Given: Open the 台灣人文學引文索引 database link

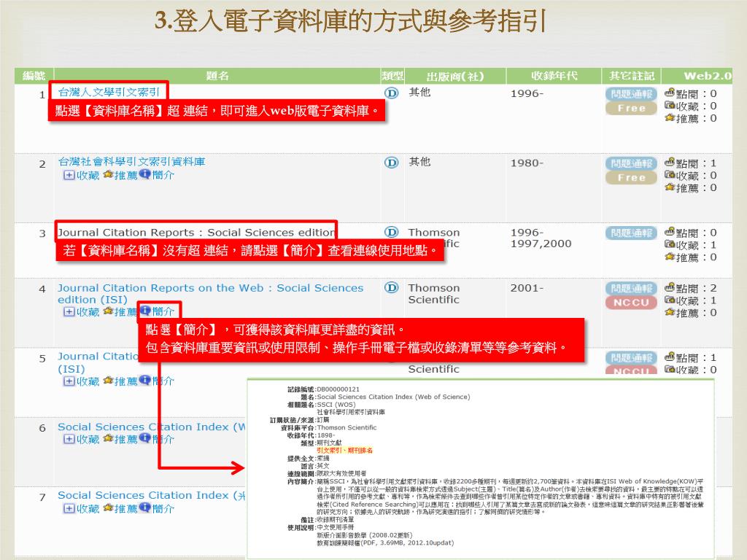Looking at the screenshot, I should [x=109, y=92].
